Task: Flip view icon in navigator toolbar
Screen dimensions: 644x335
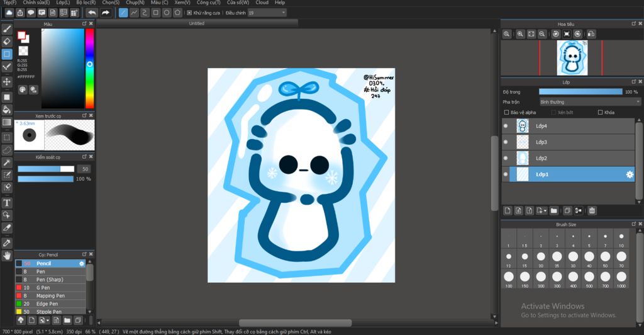Action: (591, 34)
